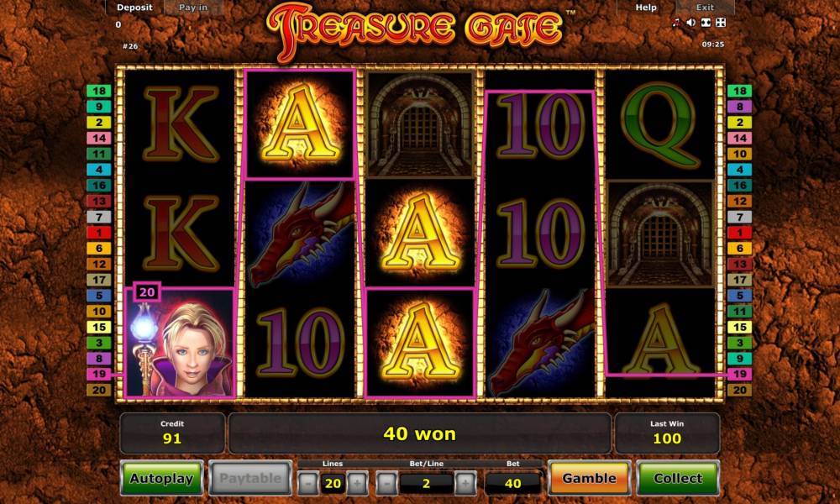Increase number of Lines with plus

coord(357,483)
